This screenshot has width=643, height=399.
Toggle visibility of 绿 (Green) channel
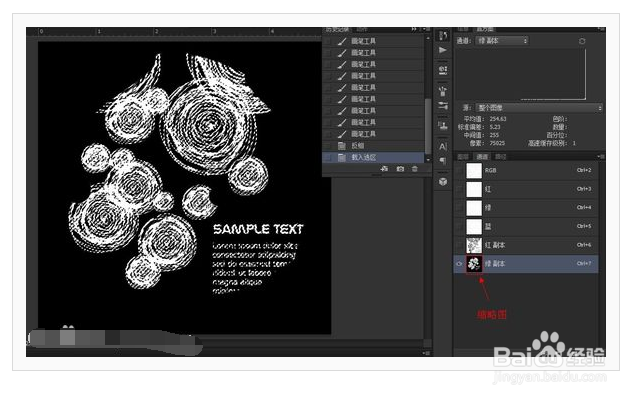point(459,207)
